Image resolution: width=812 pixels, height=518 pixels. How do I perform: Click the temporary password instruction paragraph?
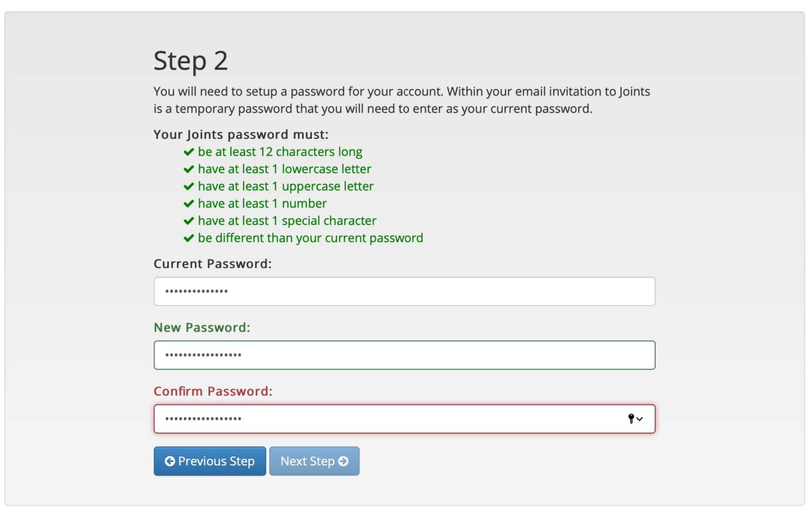pos(401,100)
